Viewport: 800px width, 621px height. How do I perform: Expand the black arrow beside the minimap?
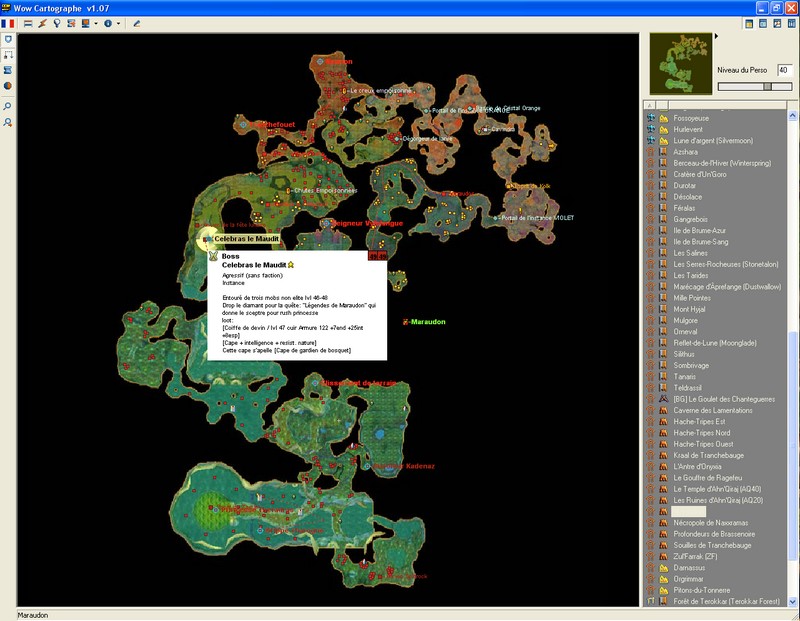click(716, 36)
